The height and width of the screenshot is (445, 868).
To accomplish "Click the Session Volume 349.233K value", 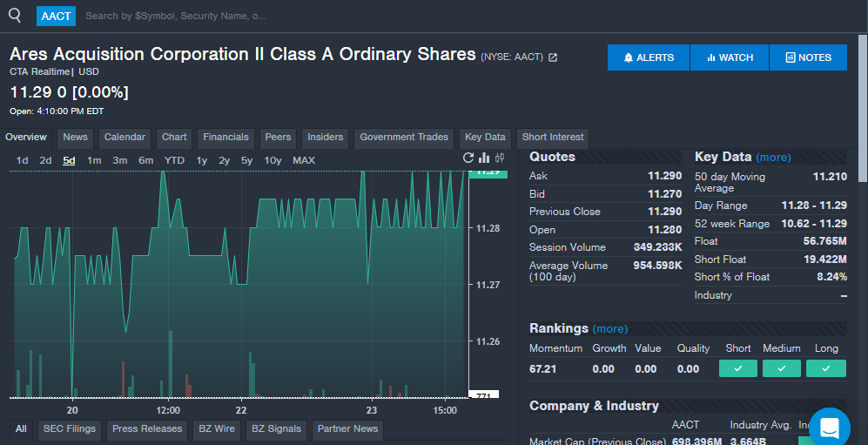I will click(657, 247).
